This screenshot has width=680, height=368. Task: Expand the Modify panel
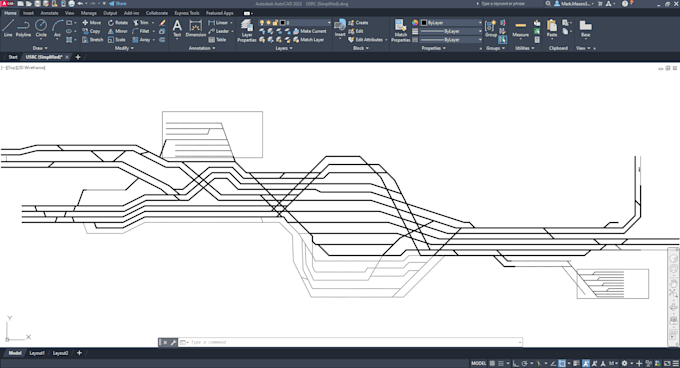[x=124, y=48]
